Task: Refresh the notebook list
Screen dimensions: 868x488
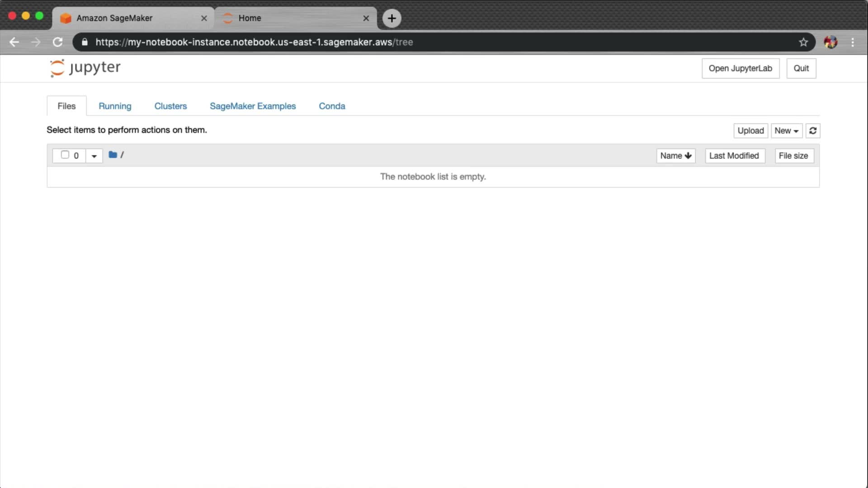Action: coord(812,131)
